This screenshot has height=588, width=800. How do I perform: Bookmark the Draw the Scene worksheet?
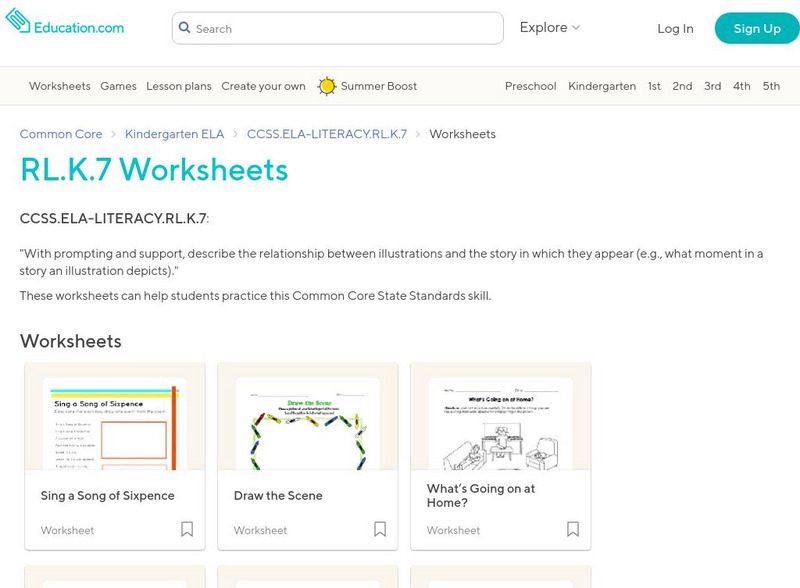tap(380, 529)
